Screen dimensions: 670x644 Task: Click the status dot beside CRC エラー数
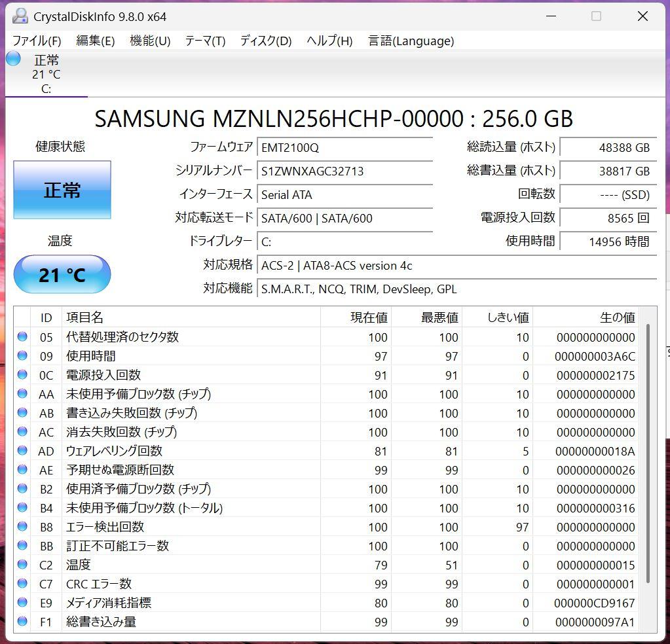(22, 584)
